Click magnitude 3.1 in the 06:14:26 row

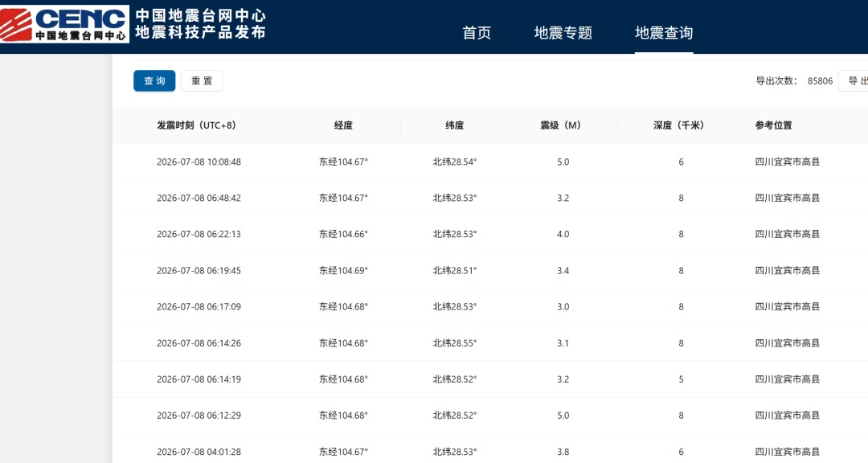(563, 342)
